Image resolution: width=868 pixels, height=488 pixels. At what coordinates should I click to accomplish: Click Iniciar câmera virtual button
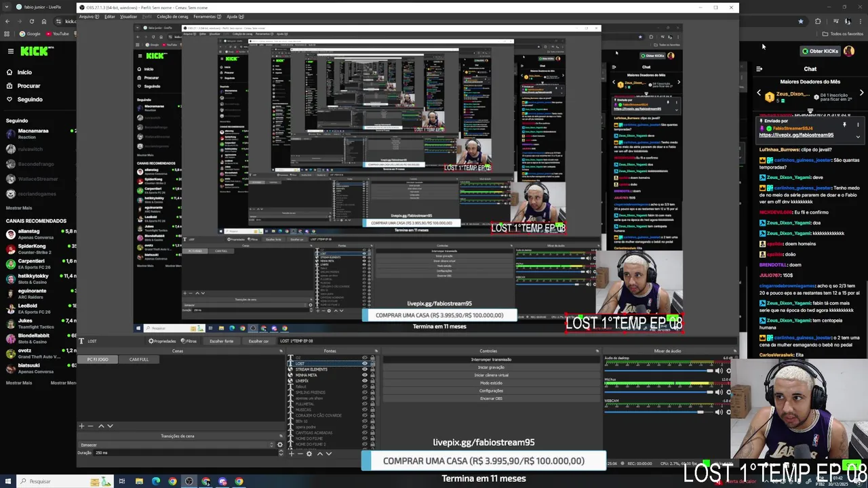[x=491, y=375]
